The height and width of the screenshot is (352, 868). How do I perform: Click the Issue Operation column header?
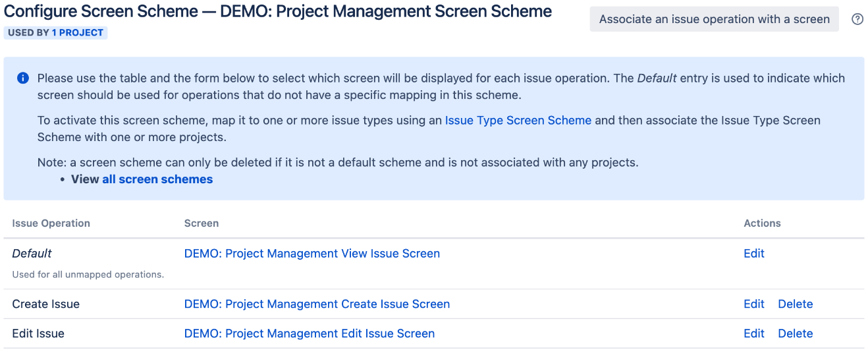pos(51,223)
